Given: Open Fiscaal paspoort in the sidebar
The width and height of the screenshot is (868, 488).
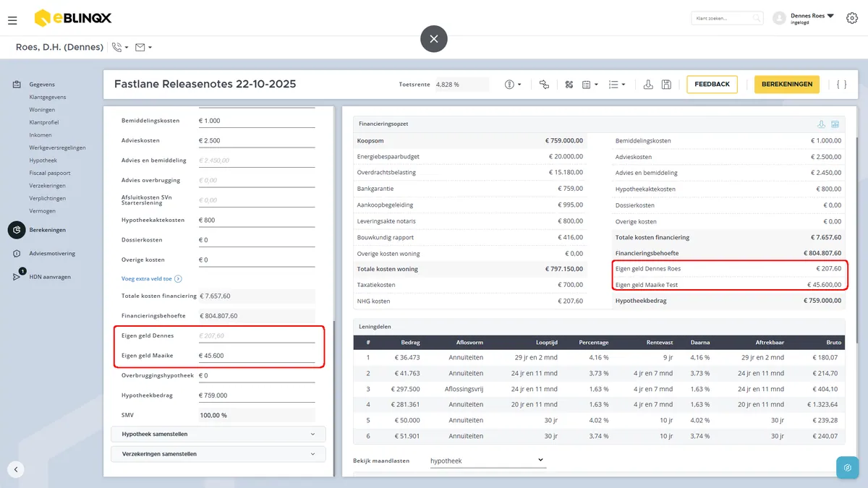Looking at the screenshot, I should (50, 174).
